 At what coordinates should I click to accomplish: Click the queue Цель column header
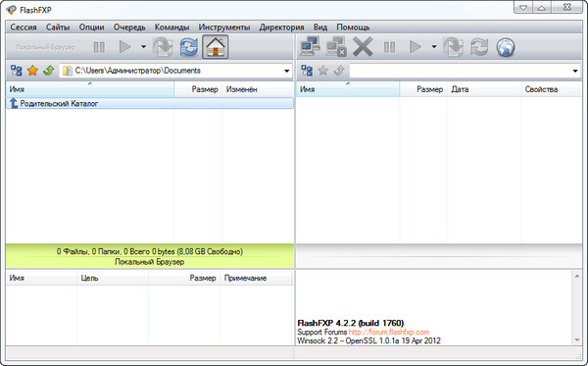[x=113, y=278]
